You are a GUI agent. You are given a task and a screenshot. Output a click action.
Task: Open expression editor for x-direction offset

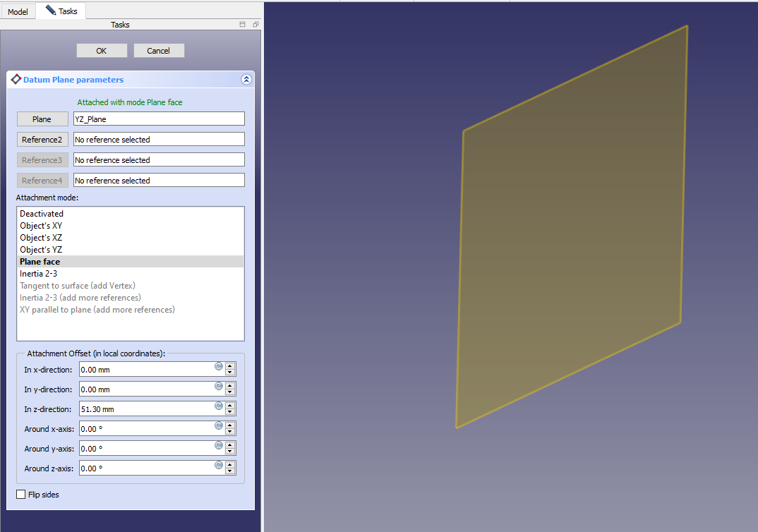tap(219, 366)
